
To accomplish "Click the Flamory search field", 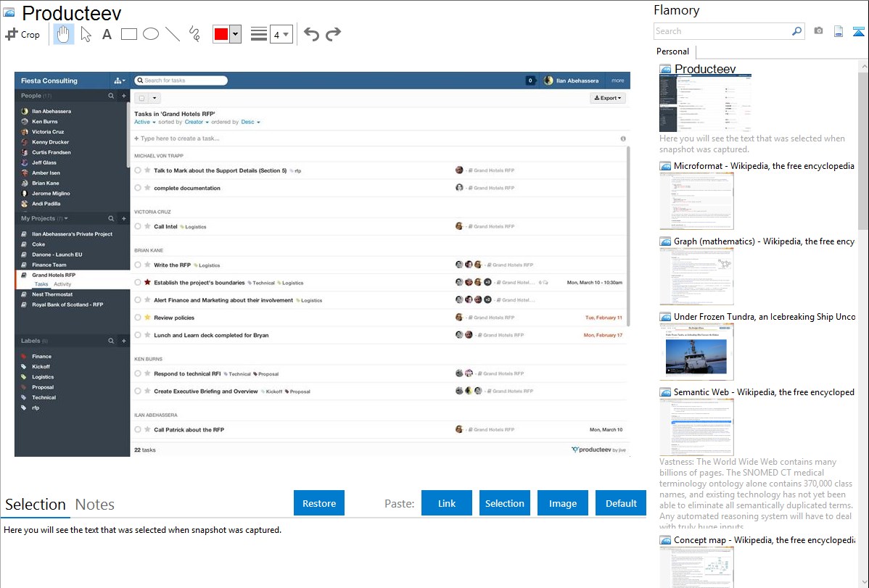I will pos(722,31).
